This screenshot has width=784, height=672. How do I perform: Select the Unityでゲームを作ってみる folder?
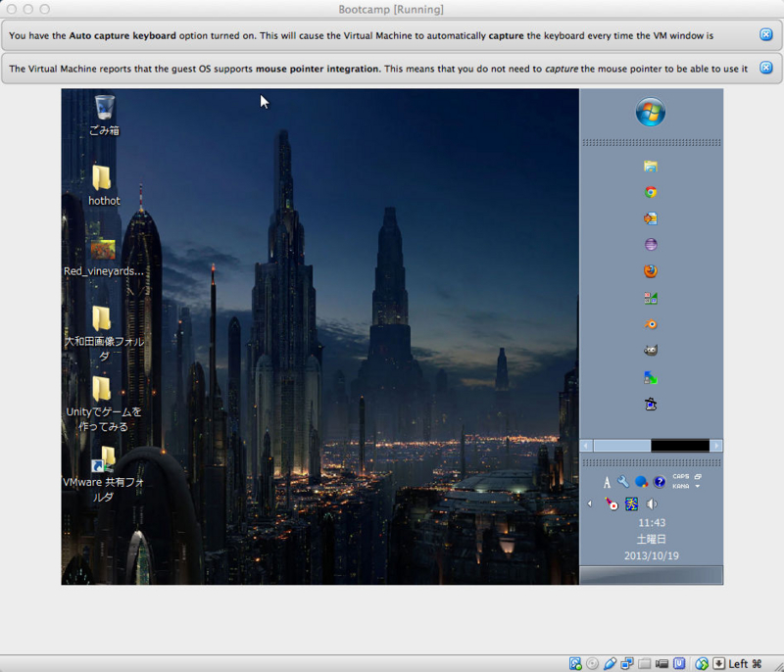click(x=104, y=405)
